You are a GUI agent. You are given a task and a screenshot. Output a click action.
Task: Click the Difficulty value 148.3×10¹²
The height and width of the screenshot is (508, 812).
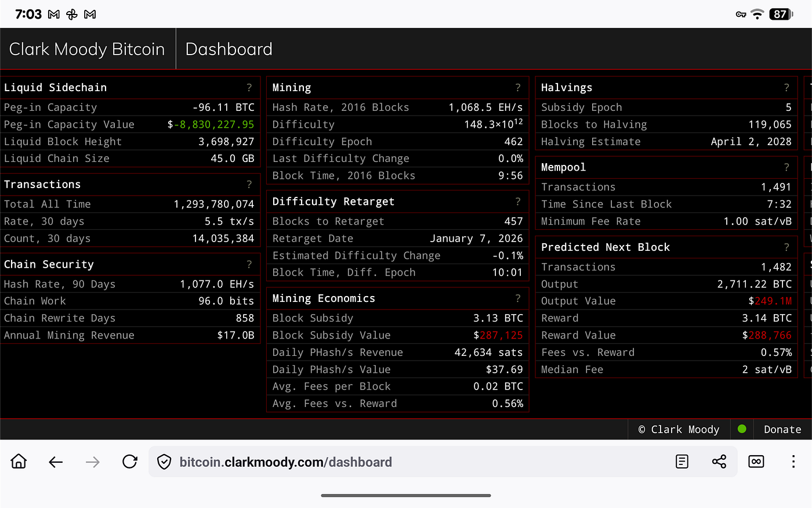494,124
